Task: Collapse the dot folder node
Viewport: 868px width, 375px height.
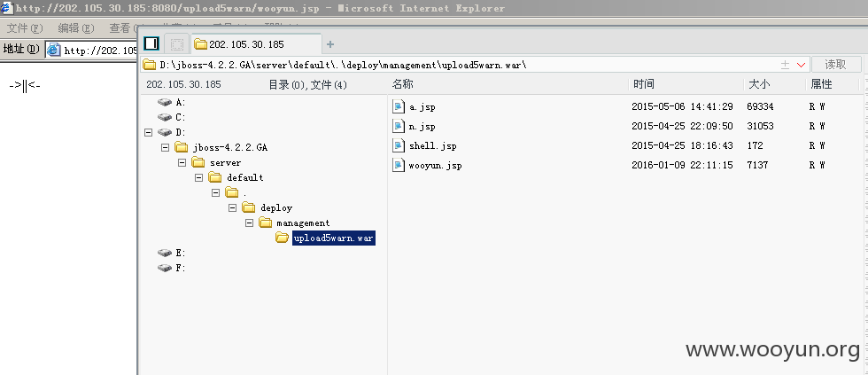Action: click(215, 192)
